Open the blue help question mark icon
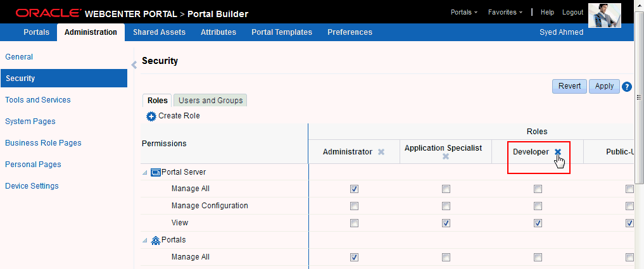 [x=626, y=87]
